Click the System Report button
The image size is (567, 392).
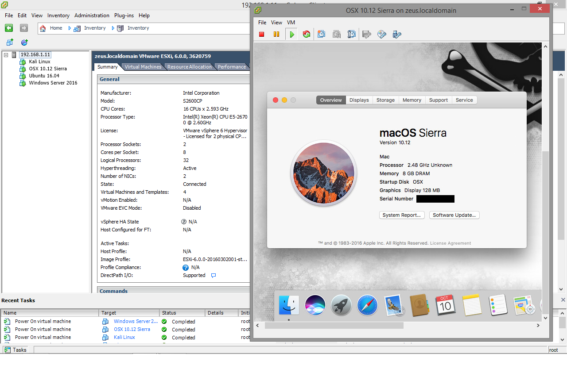[x=402, y=215]
